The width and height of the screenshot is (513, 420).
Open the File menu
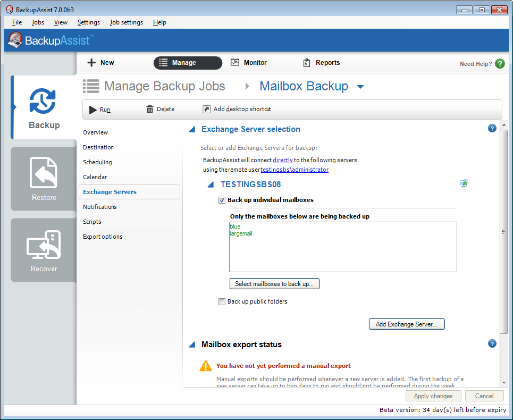[17, 22]
